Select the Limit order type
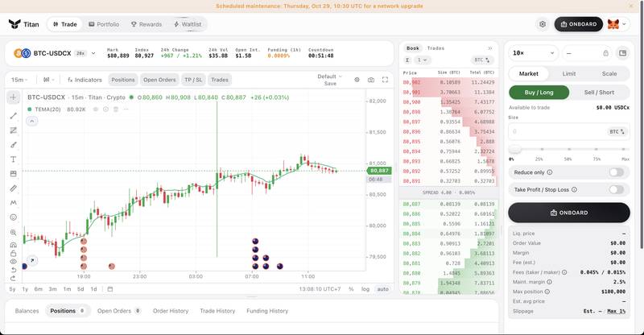This screenshot has height=335, width=644. 569,73
